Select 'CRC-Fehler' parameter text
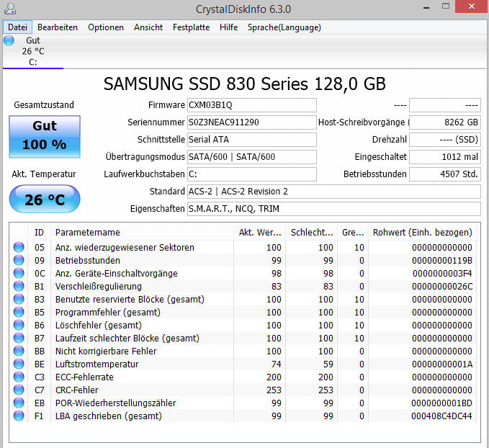Image resolution: width=489 pixels, height=448 pixels. click(x=77, y=390)
